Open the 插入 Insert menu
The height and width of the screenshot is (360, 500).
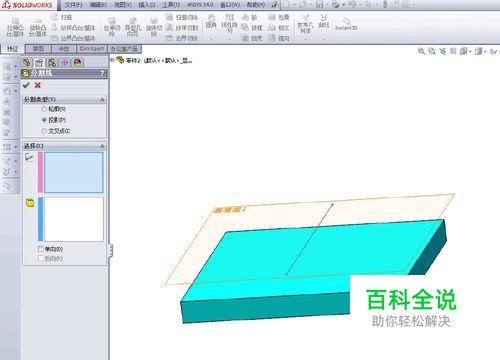(147, 5)
